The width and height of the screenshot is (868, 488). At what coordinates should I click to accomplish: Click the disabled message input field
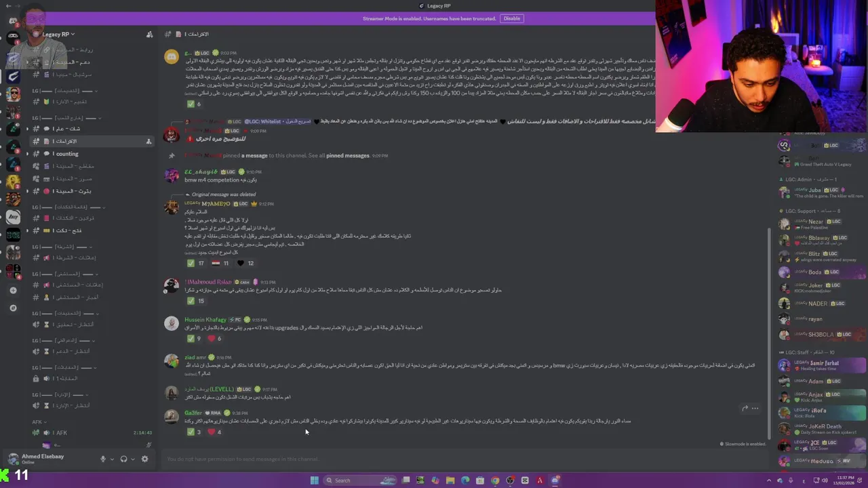tap(465, 459)
